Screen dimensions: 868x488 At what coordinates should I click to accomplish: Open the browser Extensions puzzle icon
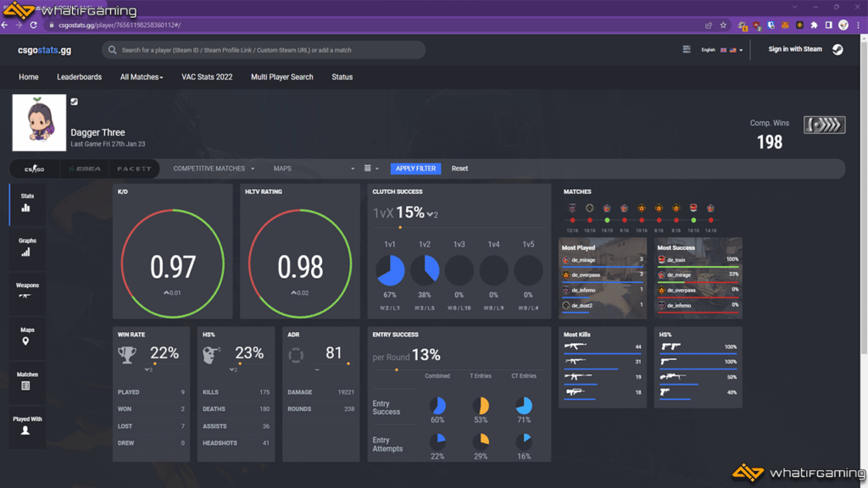pos(815,25)
